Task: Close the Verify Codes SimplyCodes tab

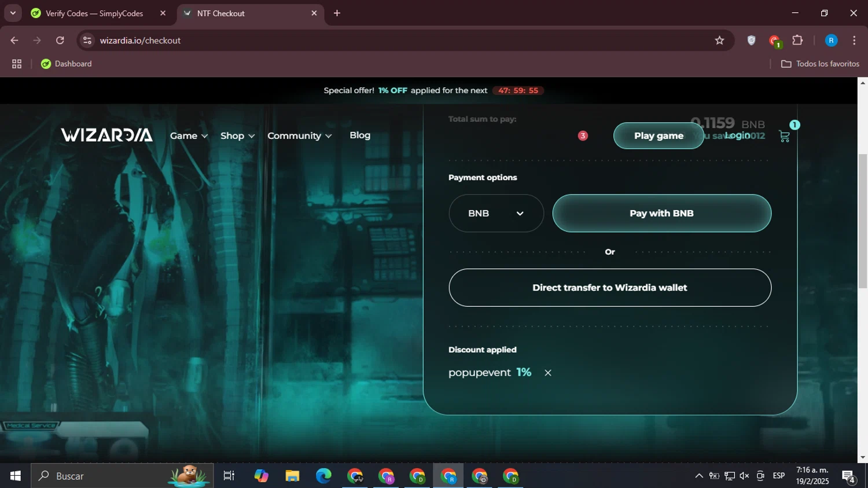Action: pos(163,13)
